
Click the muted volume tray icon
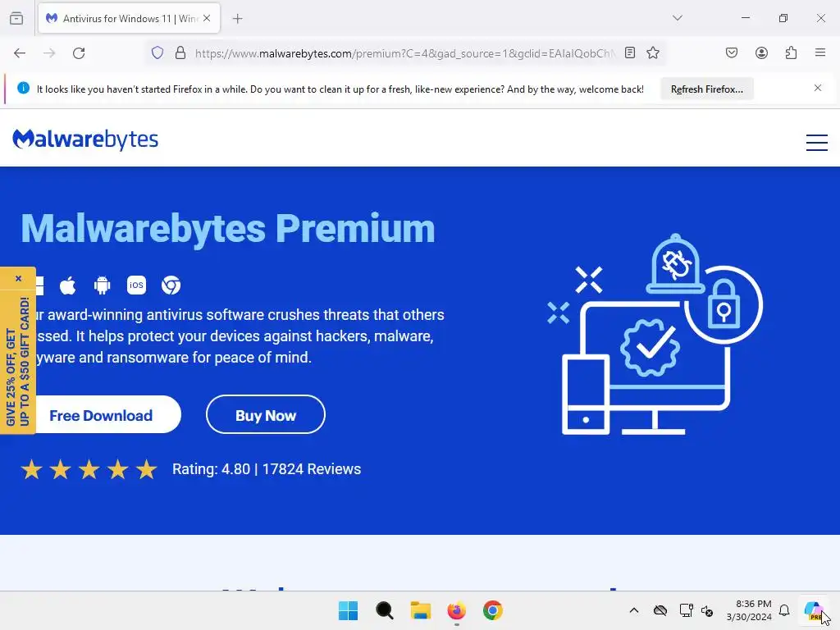click(707, 610)
